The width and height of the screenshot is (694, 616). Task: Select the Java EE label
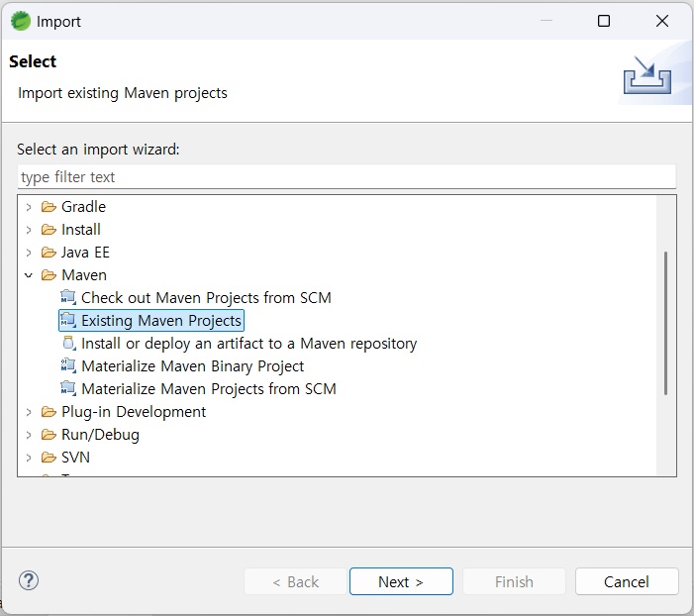85,253
